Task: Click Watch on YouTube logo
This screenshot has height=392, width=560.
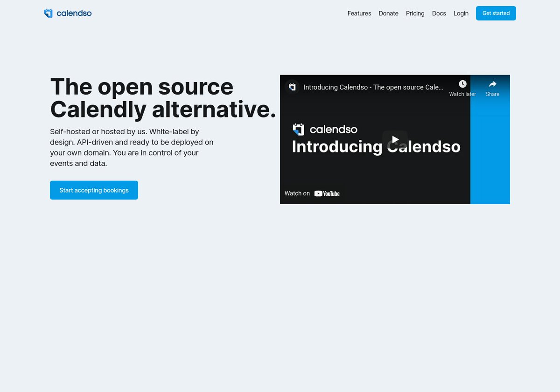Action: (312, 193)
